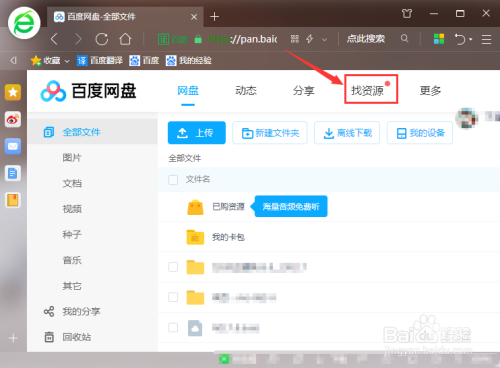Check the second blurred folder's checkbox

tap(173, 297)
